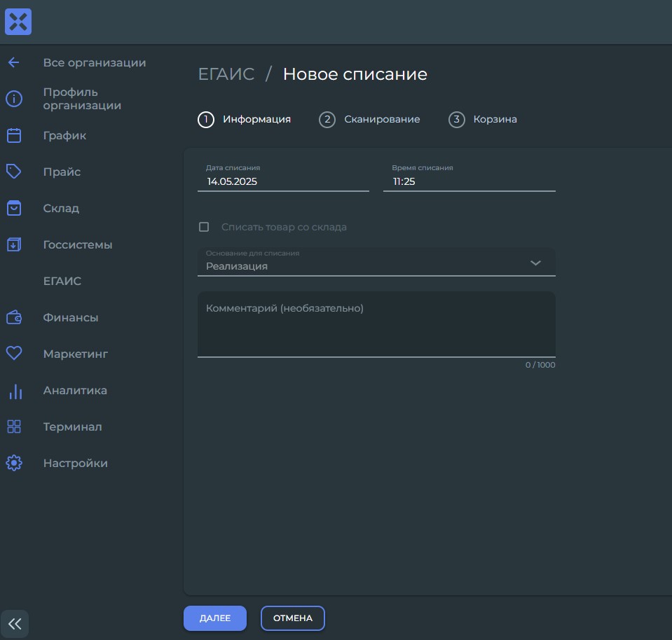
Task: Click the grid icon for Терминал
Action: pos(14,426)
